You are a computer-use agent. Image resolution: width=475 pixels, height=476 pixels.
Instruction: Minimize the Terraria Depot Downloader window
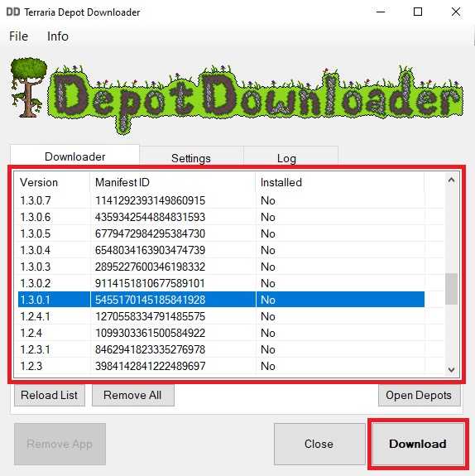tap(381, 12)
